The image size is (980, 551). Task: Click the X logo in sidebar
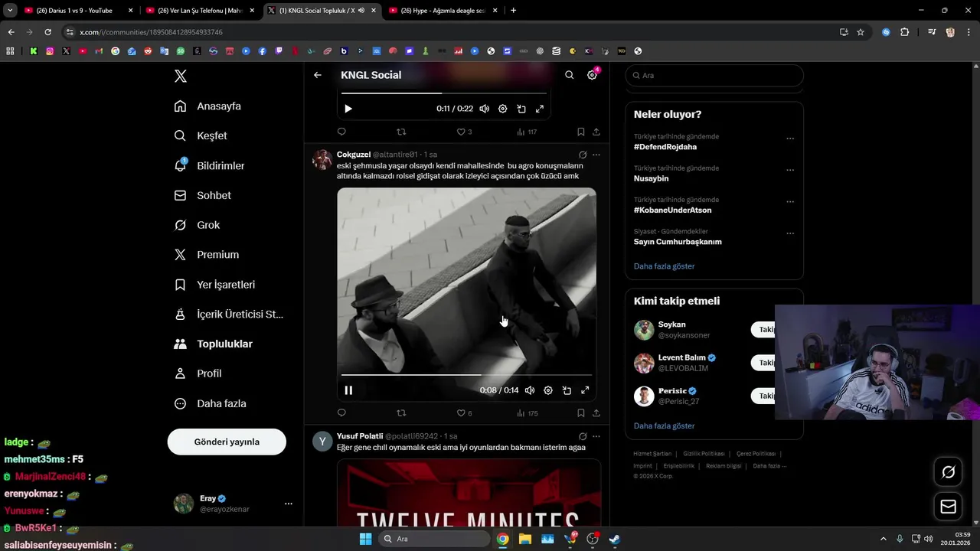click(181, 76)
